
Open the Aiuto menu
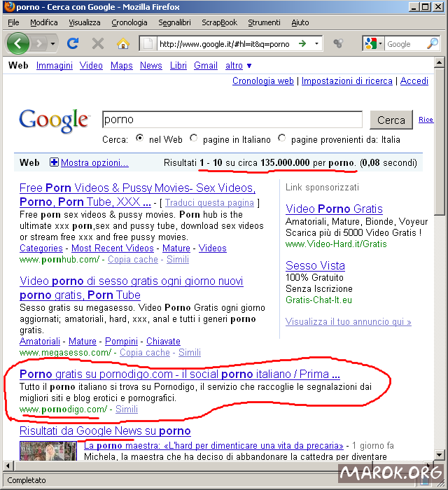[x=300, y=22]
